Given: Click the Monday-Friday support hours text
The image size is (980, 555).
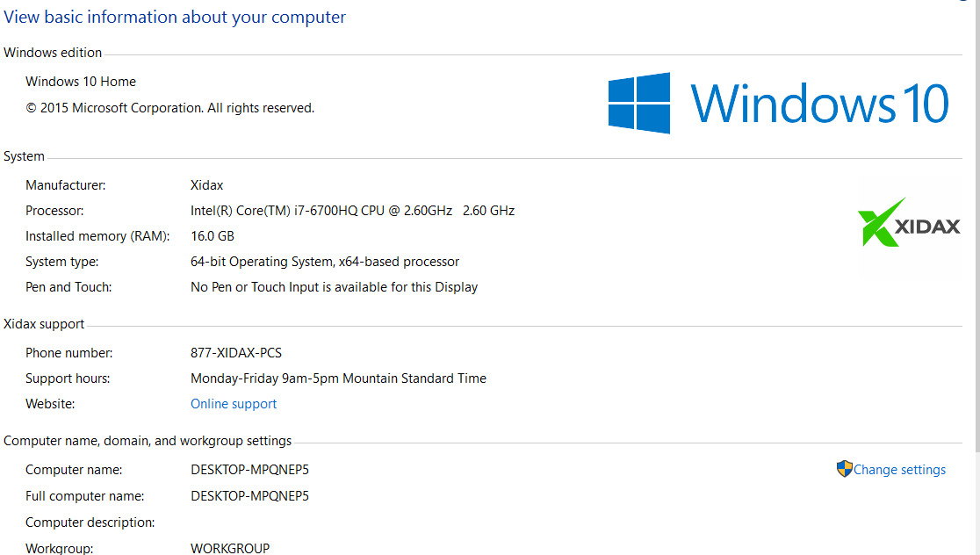Looking at the screenshot, I should pyautogui.click(x=338, y=378).
